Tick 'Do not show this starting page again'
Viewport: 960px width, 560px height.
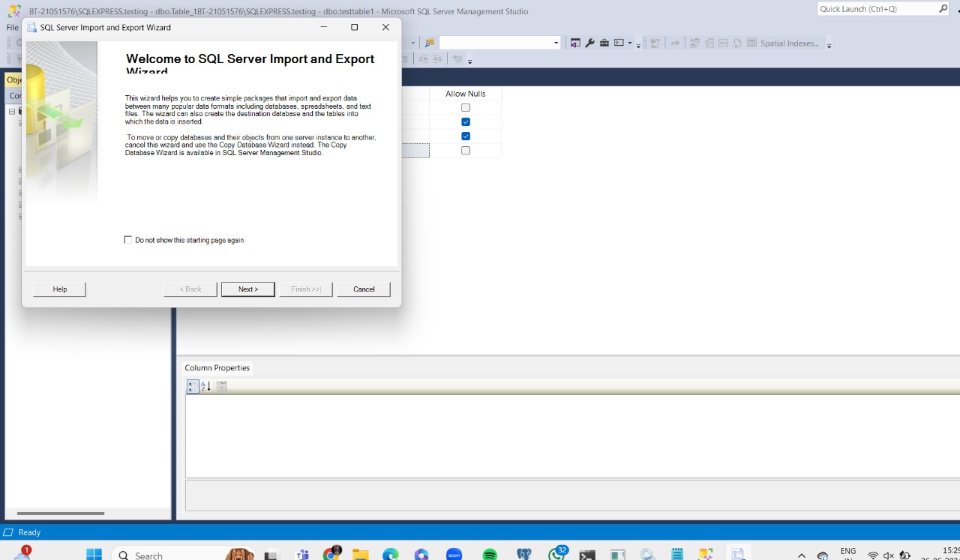tap(128, 240)
